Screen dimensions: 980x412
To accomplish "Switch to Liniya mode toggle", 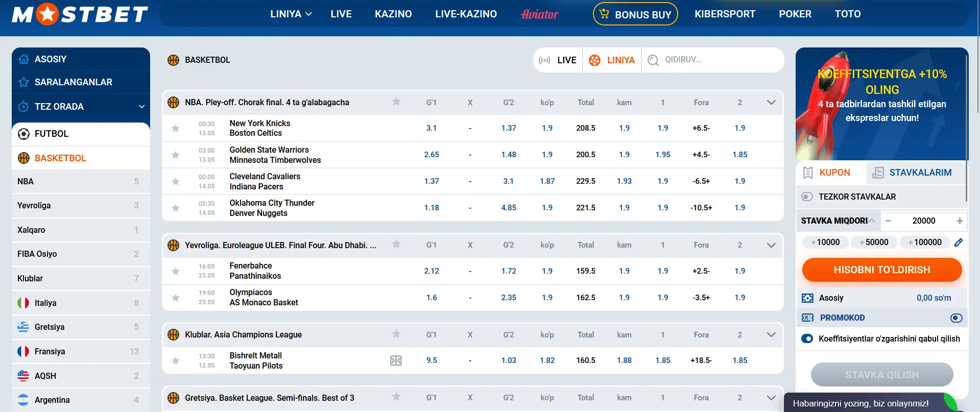I will [x=612, y=60].
